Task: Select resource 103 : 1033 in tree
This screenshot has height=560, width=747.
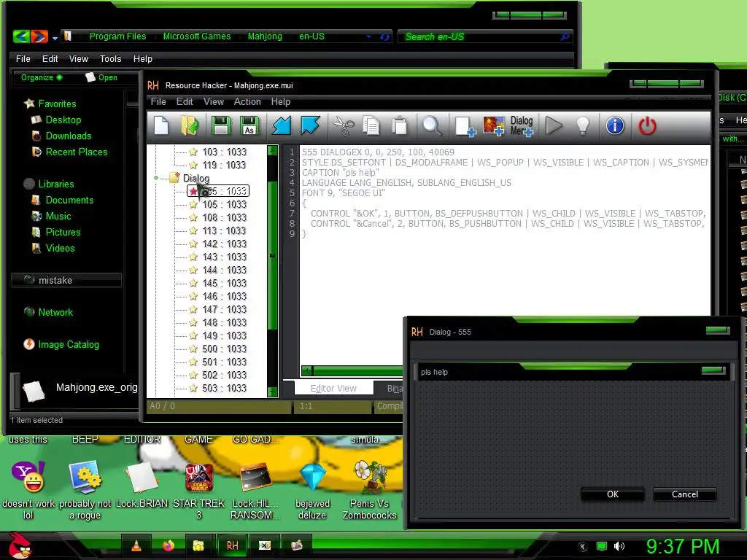Action: coord(225,152)
